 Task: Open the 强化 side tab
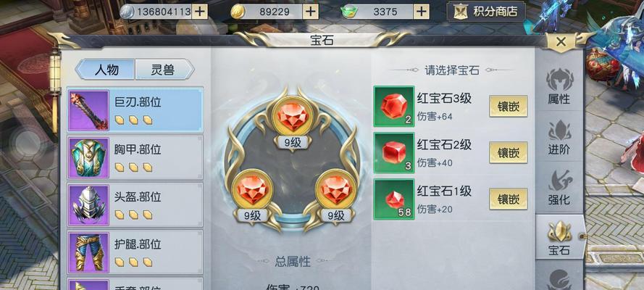pyautogui.click(x=559, y=188)
